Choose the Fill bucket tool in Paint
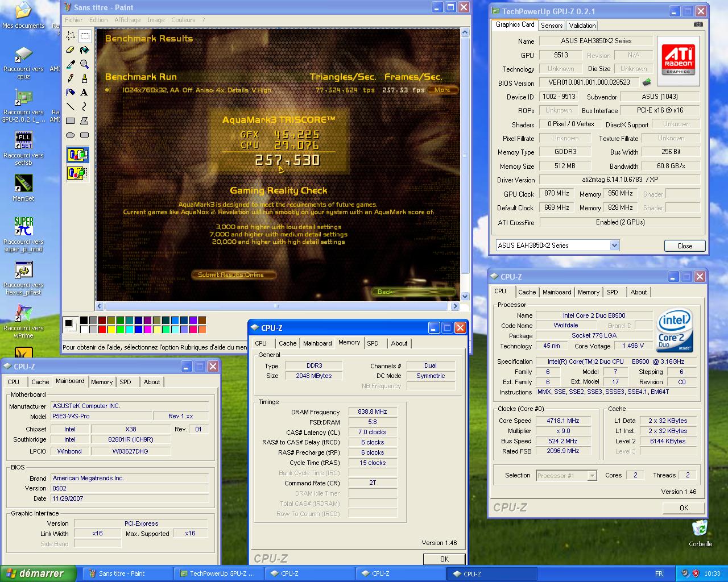Viewport: 728px width, 582px height. (x=85, y=50)
